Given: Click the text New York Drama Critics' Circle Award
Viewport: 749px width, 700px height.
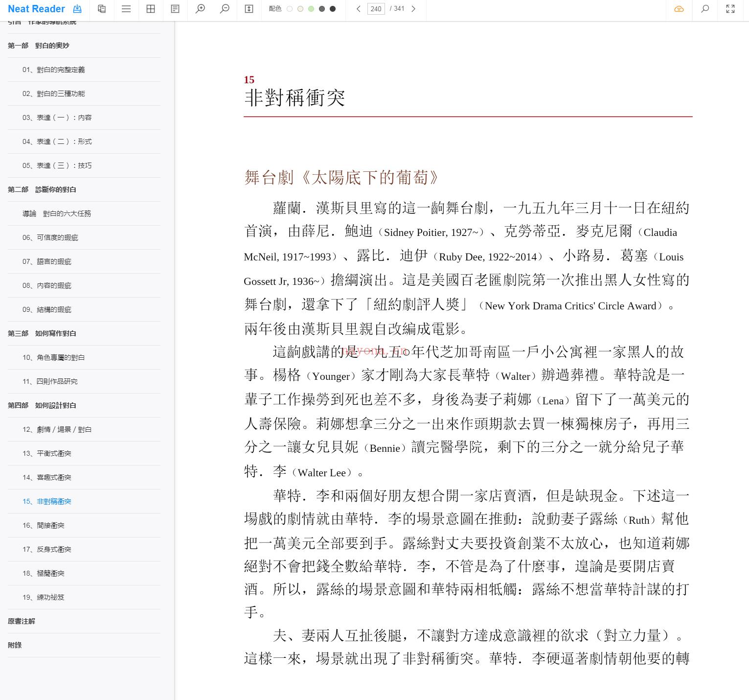Looking at the screenshot, I should coord(570,306).
